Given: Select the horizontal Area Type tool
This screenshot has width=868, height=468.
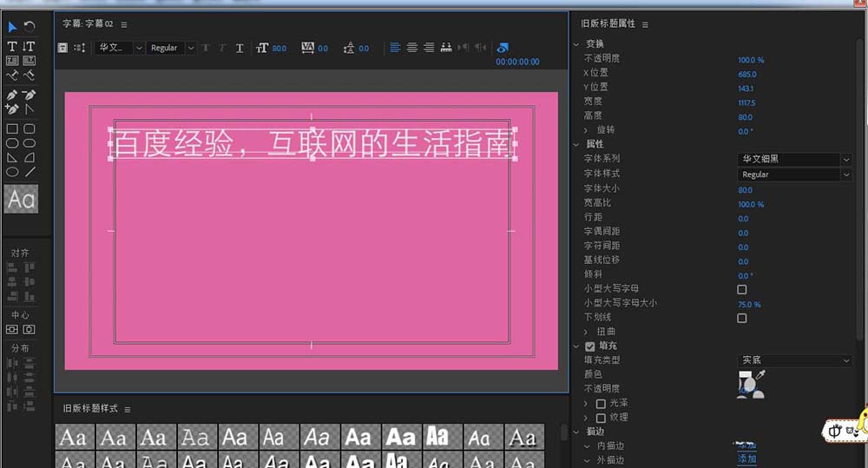Looking at the screenshot, I should (12, 61).
